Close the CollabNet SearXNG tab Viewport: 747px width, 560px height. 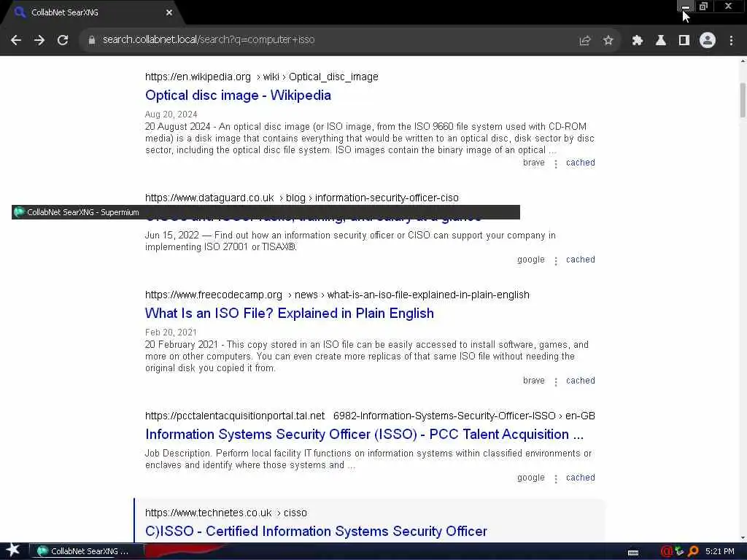169,12
